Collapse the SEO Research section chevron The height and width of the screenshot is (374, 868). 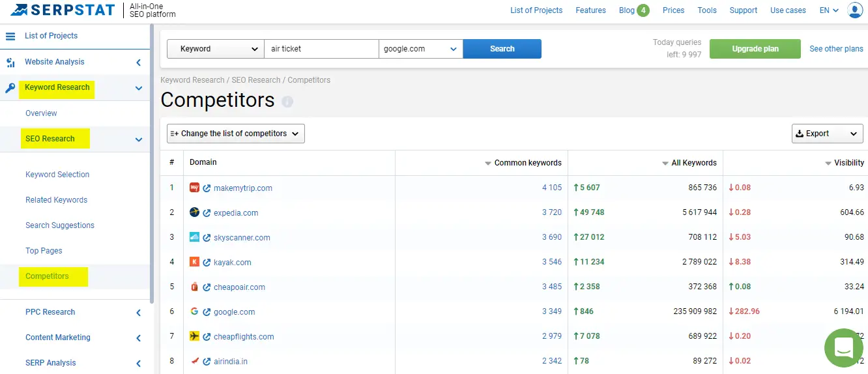tap(138, 139)
